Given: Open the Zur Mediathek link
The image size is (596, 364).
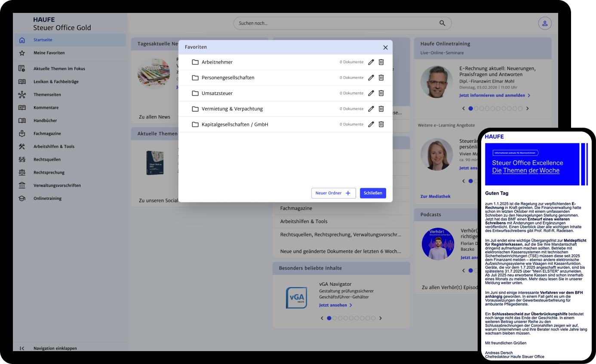Looking at the screenshot, I should pyautogui.click(x=436, y=196).
